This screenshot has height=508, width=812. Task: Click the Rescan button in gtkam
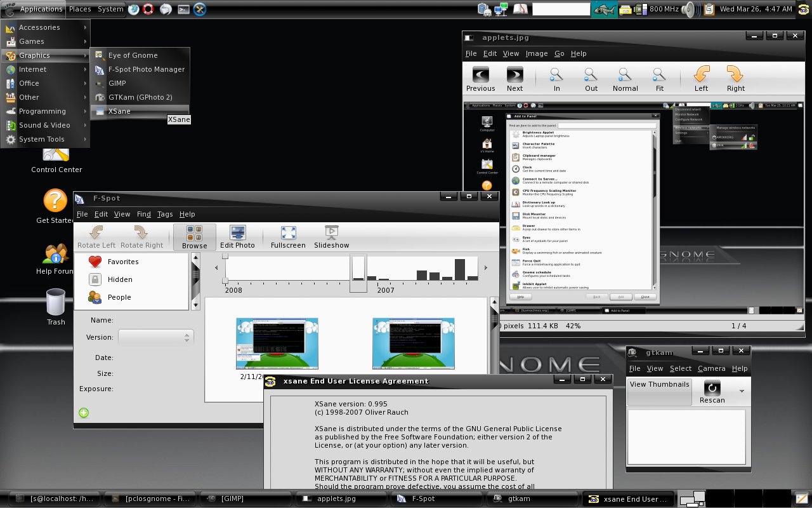[x=712, y=392]
